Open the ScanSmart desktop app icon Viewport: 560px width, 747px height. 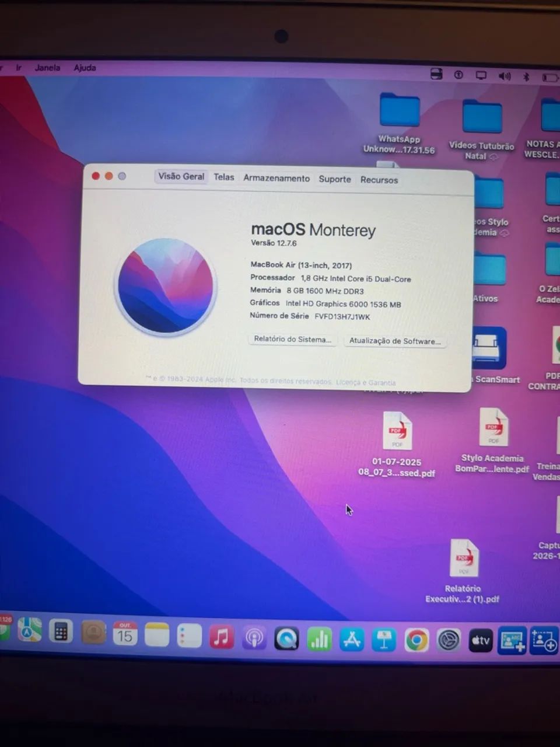tap(489, 348)
